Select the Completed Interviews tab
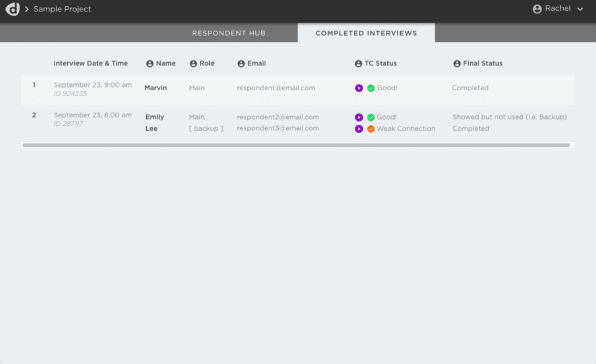 [366, 33]
